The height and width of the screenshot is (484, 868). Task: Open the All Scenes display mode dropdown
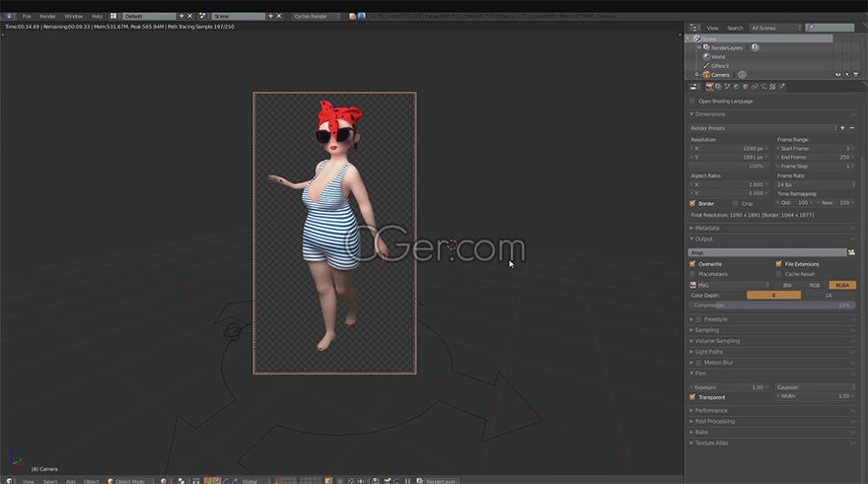click(x=775, y=28)
